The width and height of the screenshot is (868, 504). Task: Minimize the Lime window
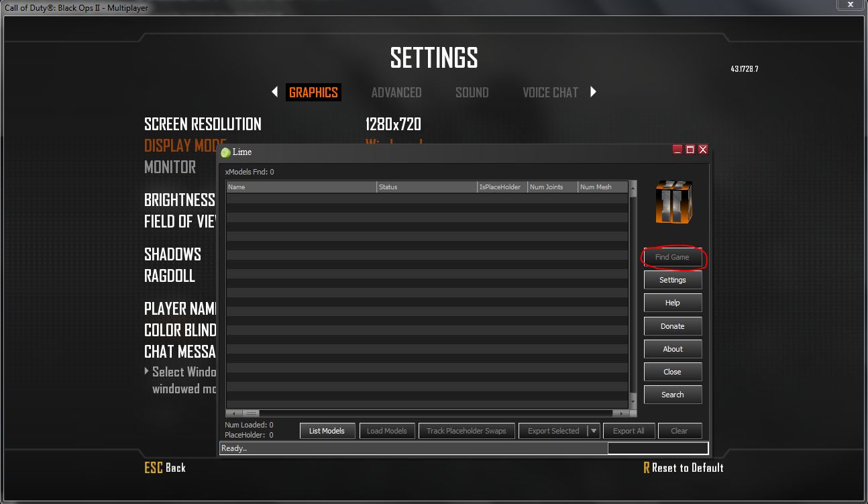677,150
